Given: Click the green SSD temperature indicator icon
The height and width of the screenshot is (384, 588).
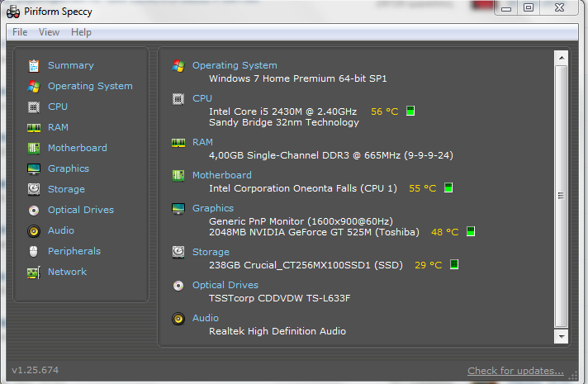Looking at the screenshot, I should pyautogui.click(x=454, y=264).
